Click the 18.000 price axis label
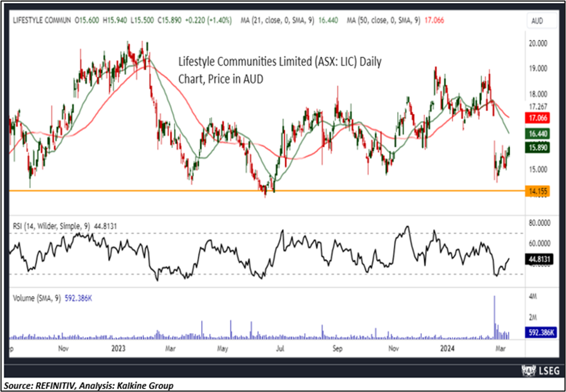The image size is (566, 392). tap(538, 94)
